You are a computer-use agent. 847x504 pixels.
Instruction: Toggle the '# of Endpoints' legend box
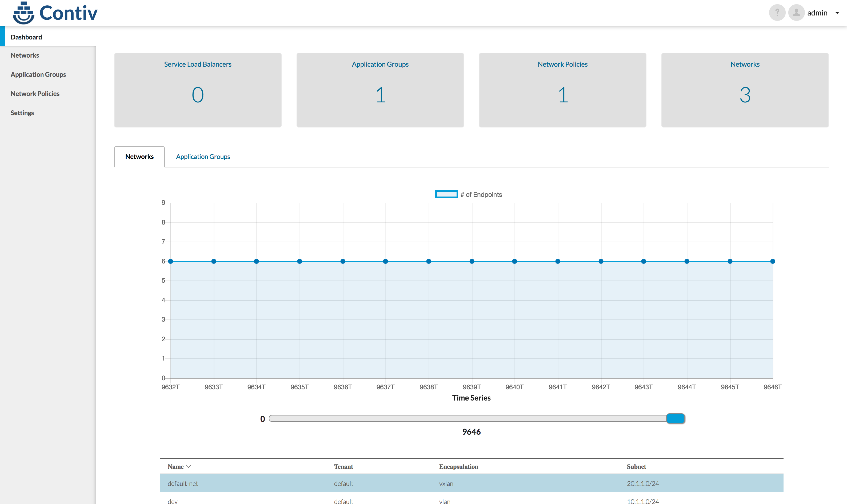pyautogui.click(x=446, y=194)
